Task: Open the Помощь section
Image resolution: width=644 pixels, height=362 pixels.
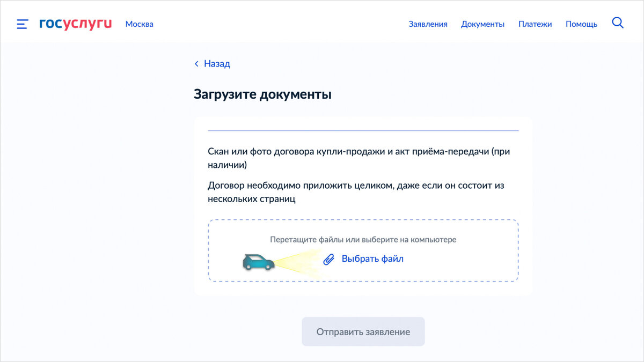Action: [x=581, y=24]
